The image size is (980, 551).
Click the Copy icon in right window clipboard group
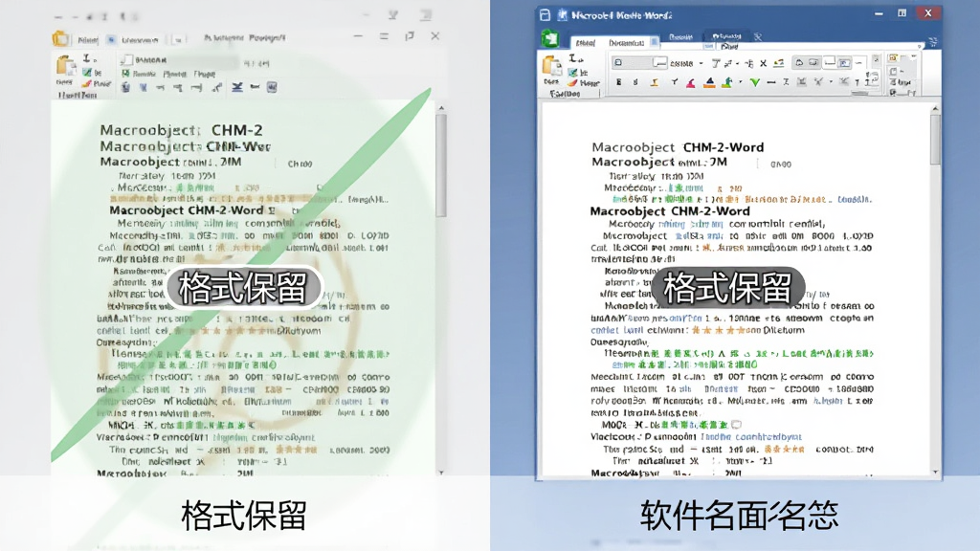572,73
